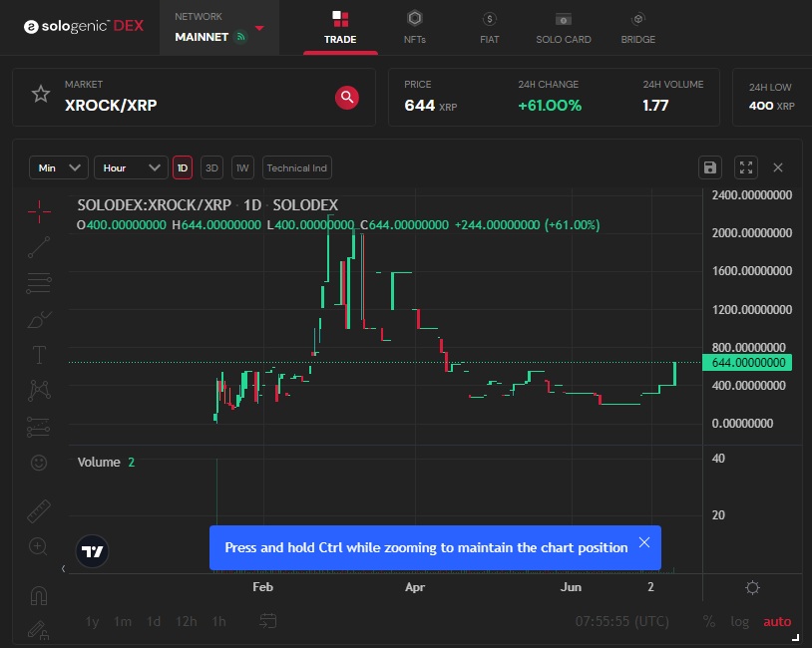Toggle the lock drawings pencil tool
The image size is (812, 648).
[x=38, y=630]
